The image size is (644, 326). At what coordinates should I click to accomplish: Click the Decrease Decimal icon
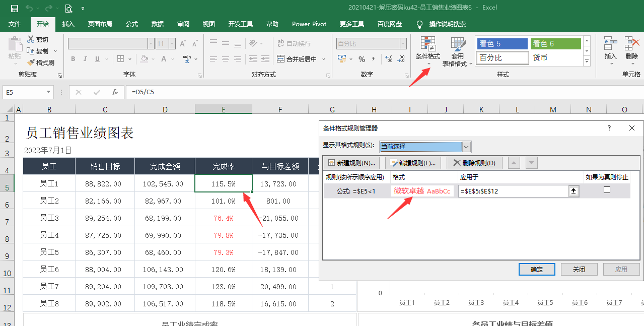click(x=401, y=59)
